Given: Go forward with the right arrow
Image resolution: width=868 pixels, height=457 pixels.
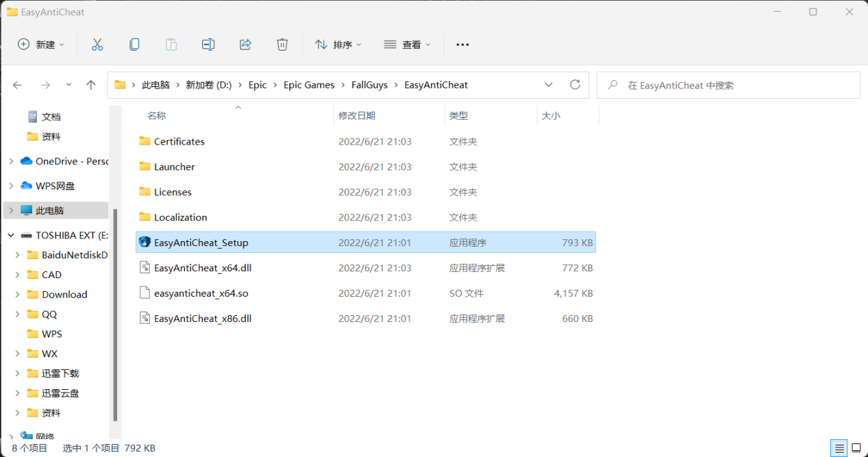Looking at the screenshot, I should 45,85.
